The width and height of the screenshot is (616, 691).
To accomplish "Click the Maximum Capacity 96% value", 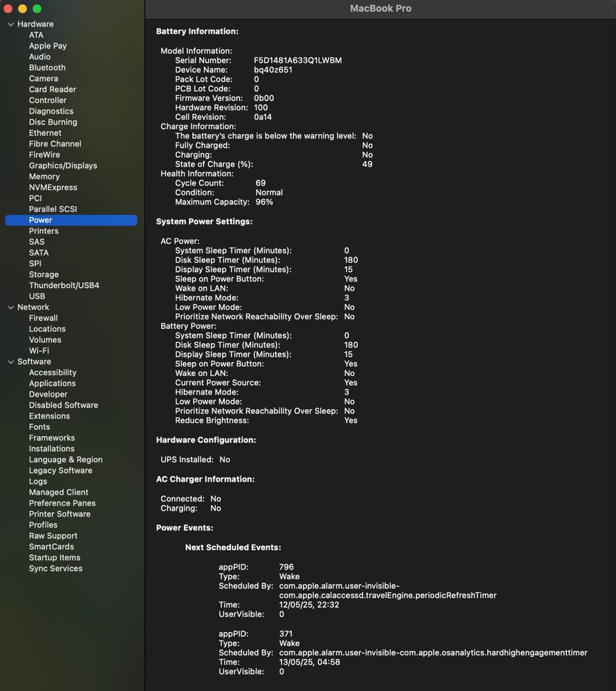I will [x=264, y=202].
